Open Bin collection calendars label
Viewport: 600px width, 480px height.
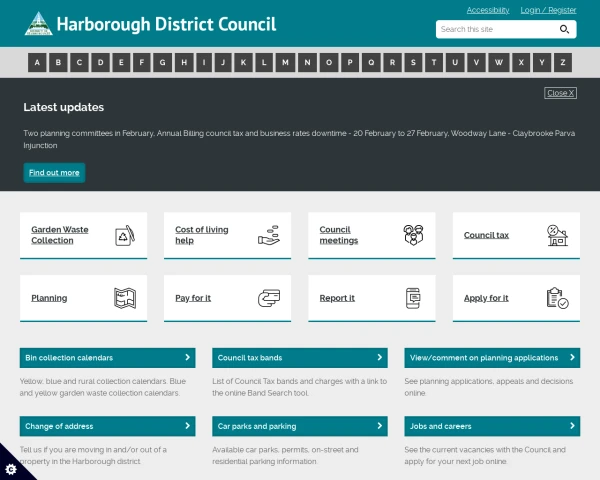[69, 358]
